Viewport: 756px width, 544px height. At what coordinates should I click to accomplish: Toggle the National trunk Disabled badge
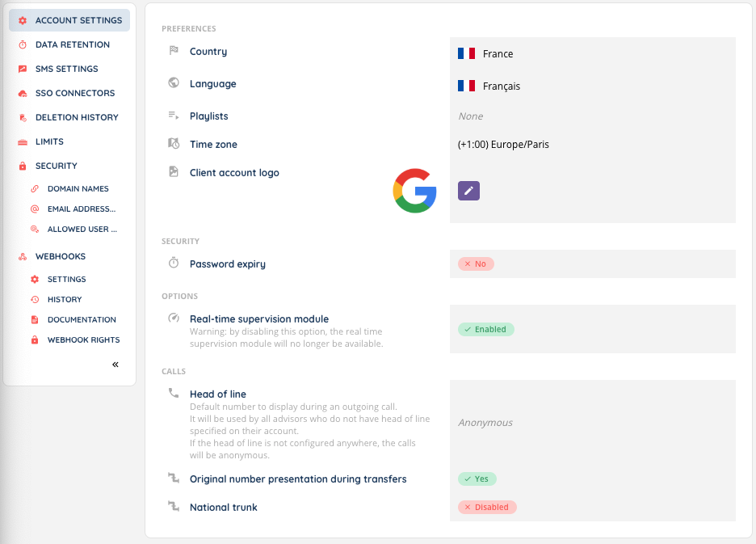pyautogui.click(x=487, y=507)
